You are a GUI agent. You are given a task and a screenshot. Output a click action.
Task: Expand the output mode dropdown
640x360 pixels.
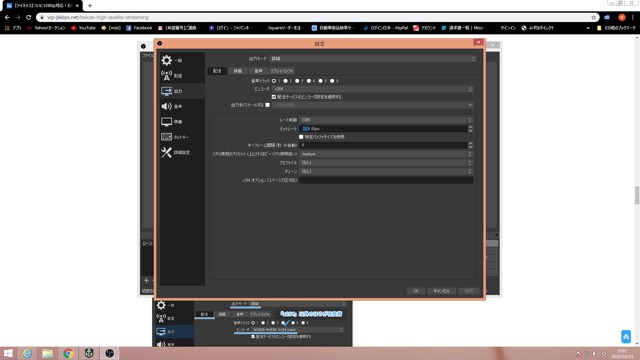point(373,59)
